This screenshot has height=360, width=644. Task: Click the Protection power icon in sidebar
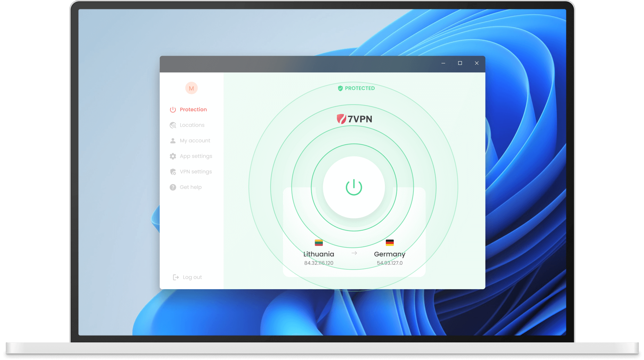173,110
